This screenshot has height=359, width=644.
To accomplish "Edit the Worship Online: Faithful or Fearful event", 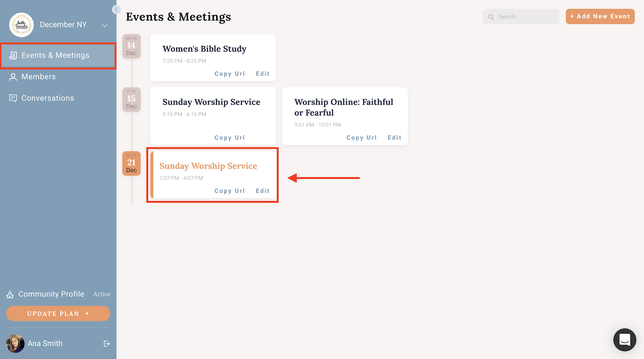I will coord(394,138).
